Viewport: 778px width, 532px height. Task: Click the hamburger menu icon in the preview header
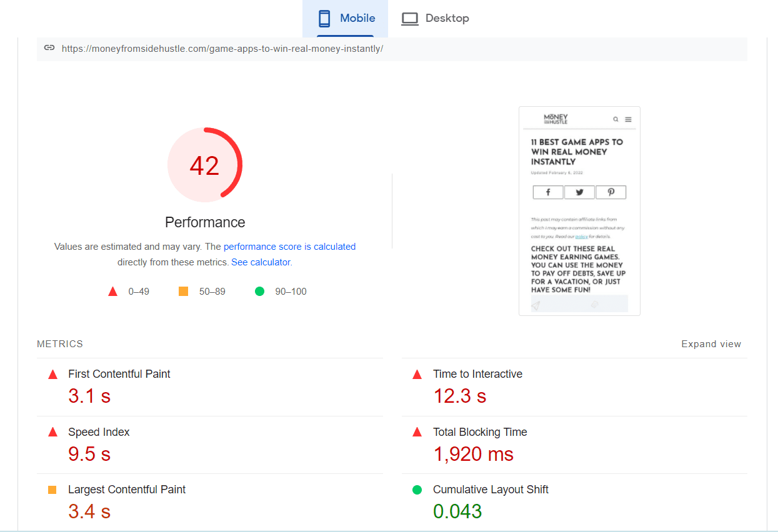(x=628, y=119)
